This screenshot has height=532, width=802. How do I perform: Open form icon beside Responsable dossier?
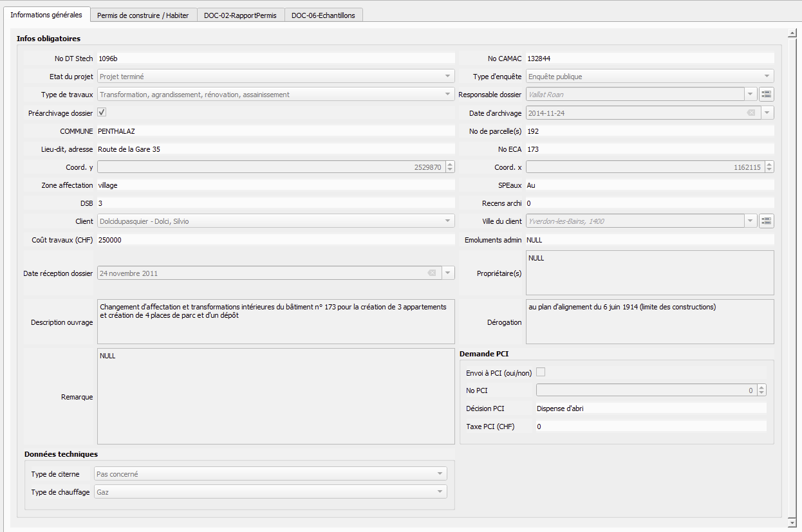tap(766, 95)
